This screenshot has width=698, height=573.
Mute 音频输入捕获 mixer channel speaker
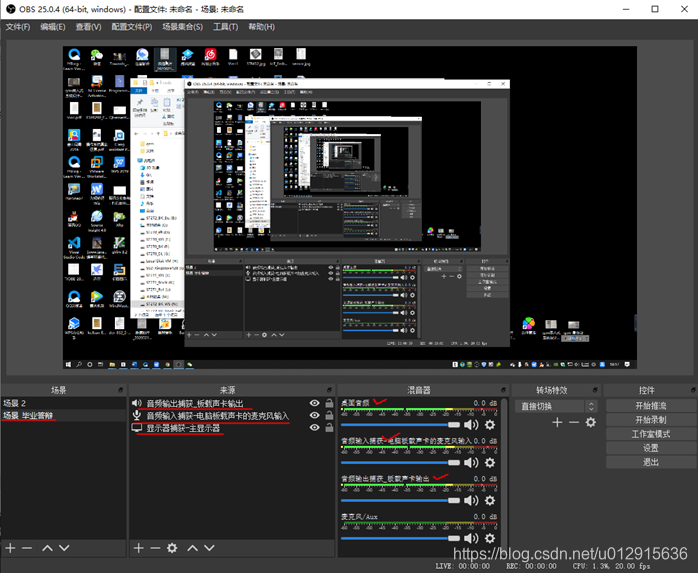tap(471, 463)
